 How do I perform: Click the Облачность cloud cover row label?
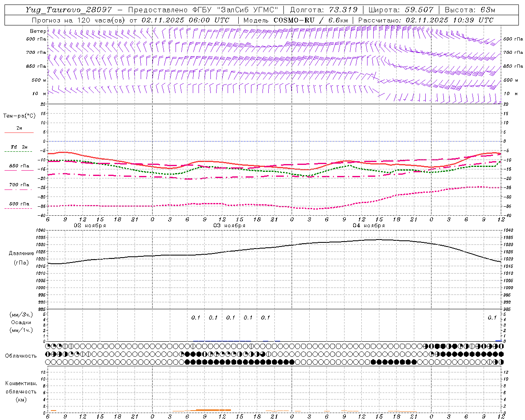(21, 356)
